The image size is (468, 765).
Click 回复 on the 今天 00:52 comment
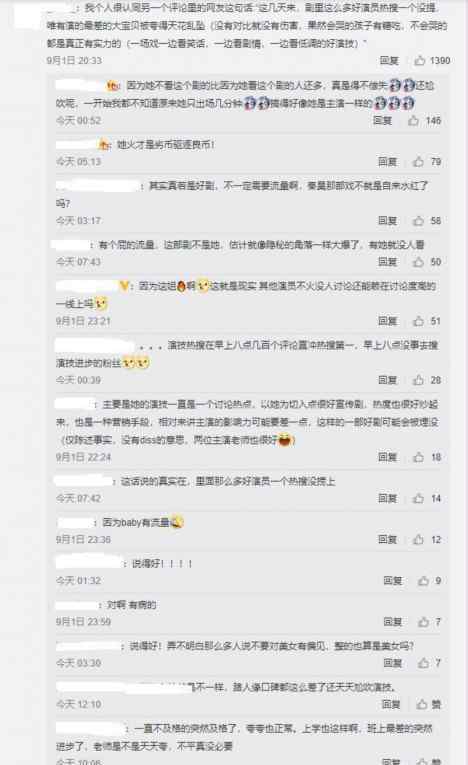coord(383,120)
